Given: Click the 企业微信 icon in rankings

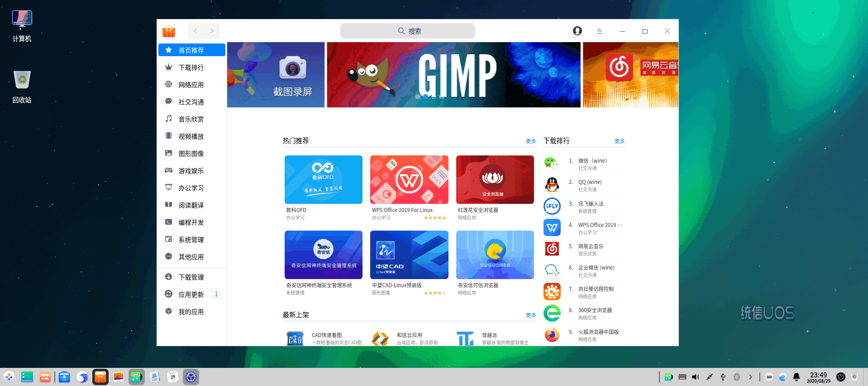Looking at the screenshot, I should [x=552, y=270].
